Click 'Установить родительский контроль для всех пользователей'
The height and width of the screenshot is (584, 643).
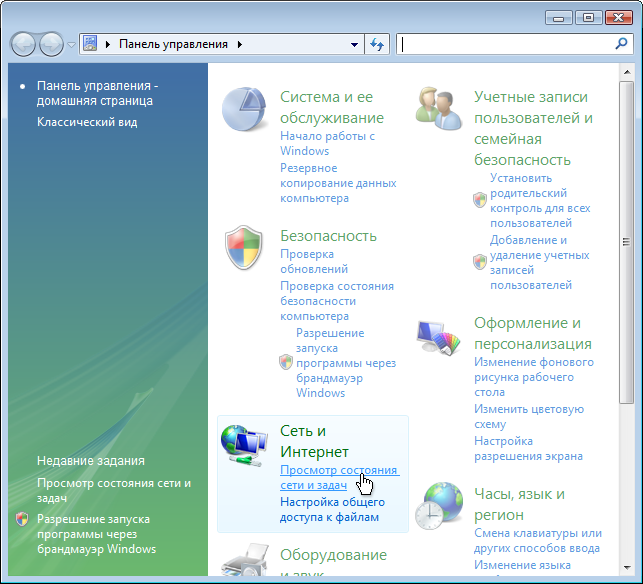pos(540,201)
